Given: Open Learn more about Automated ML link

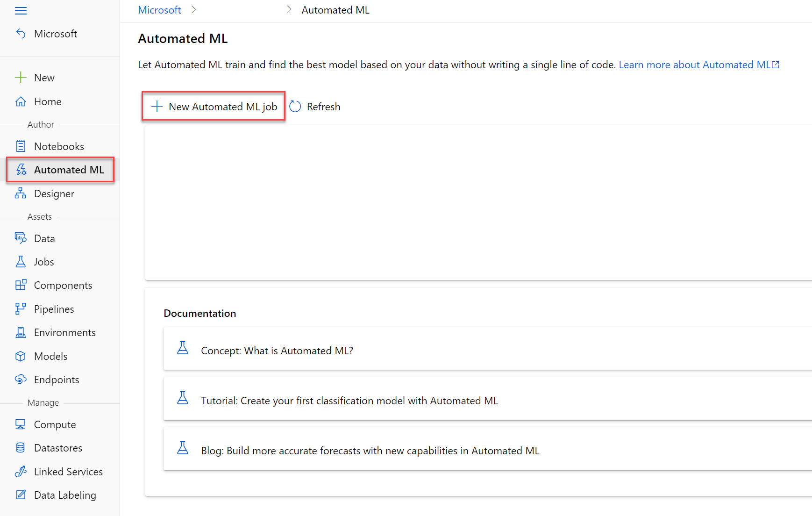Looking at the screenshot, I should click(699, 64).
